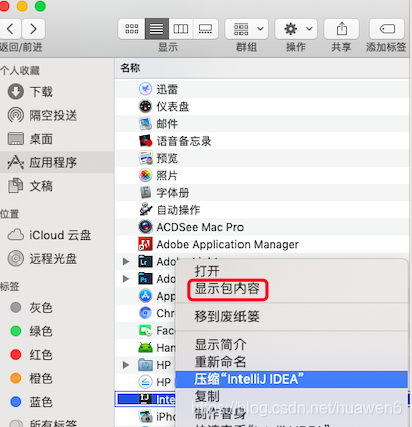Choose 移到废纸篓 in the context menu

click(x=227, y=316)
